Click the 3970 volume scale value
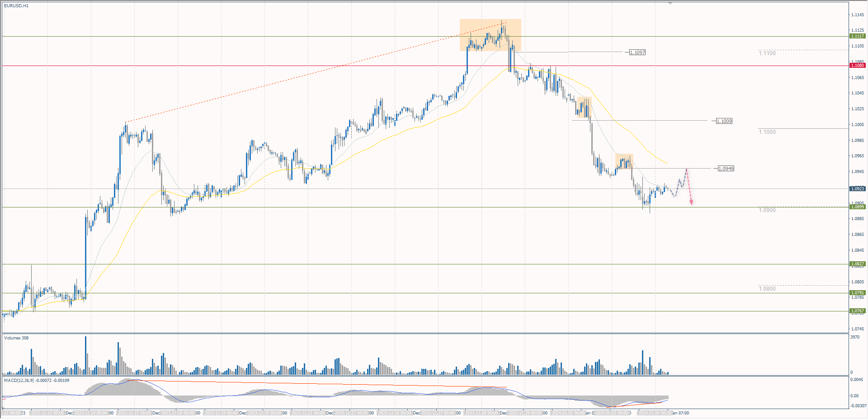The height and width of the screenshot is (419, 868). 855,337
